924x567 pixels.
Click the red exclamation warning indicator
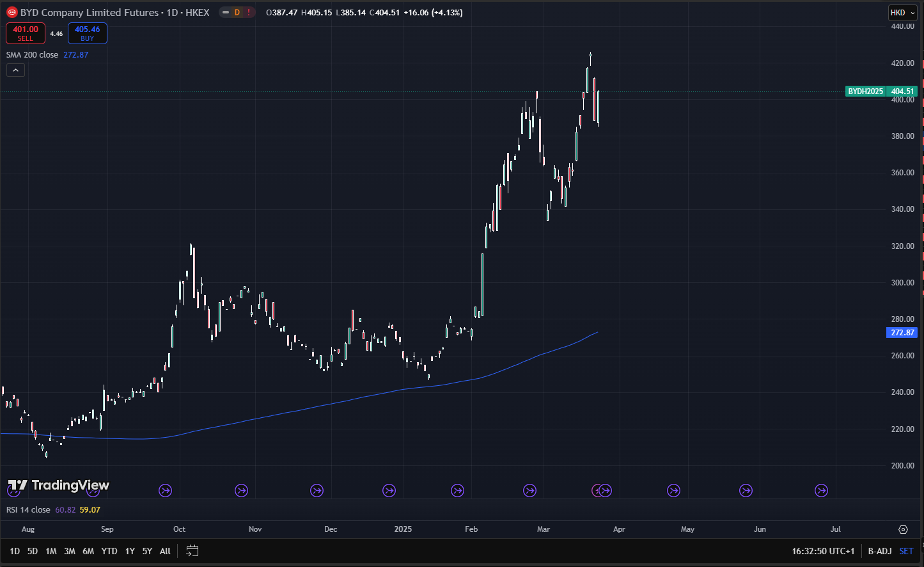pyautogui.click(x=249, y=12)
